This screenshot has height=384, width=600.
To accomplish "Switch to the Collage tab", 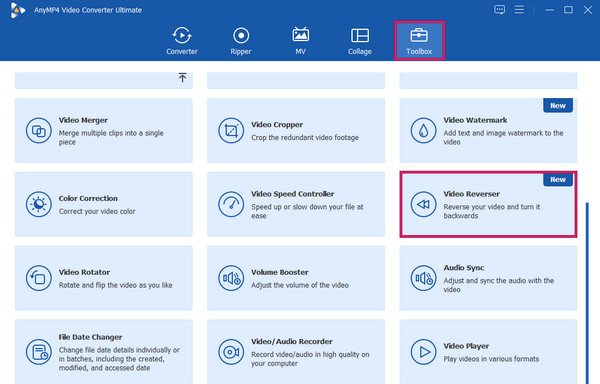I will coord(360,41).
